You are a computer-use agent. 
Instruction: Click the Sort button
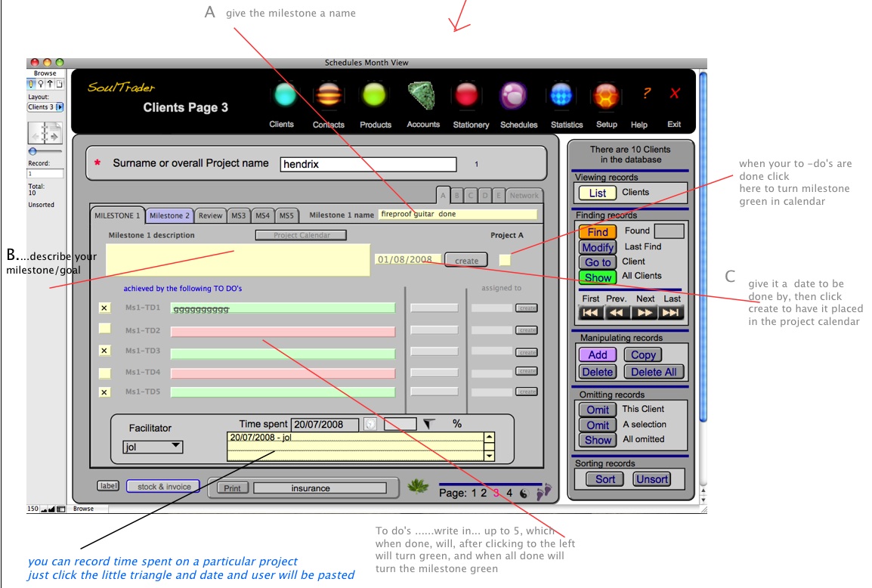click(x=605, y=479)
